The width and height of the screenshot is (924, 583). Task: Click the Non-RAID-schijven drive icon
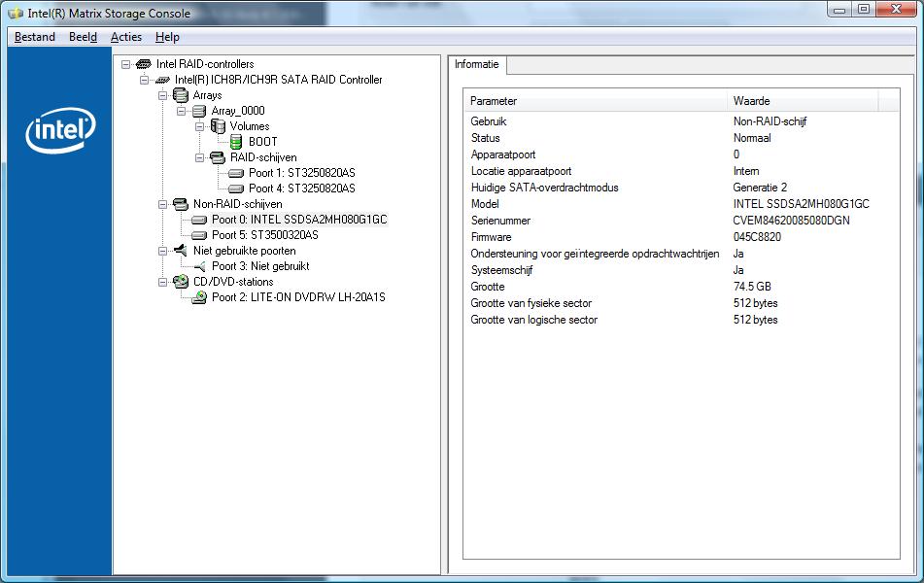point(181,204)
